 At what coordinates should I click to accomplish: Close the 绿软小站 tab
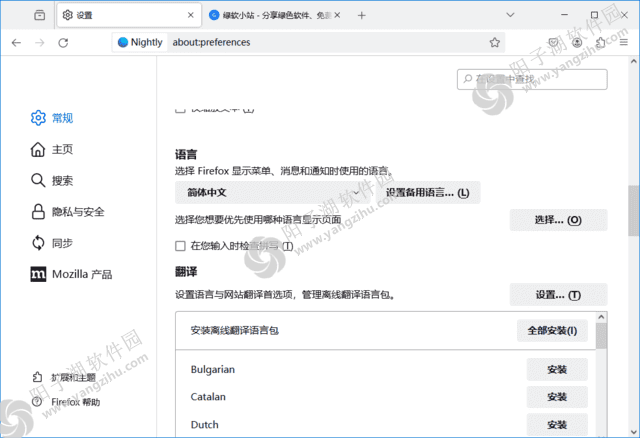337,15
